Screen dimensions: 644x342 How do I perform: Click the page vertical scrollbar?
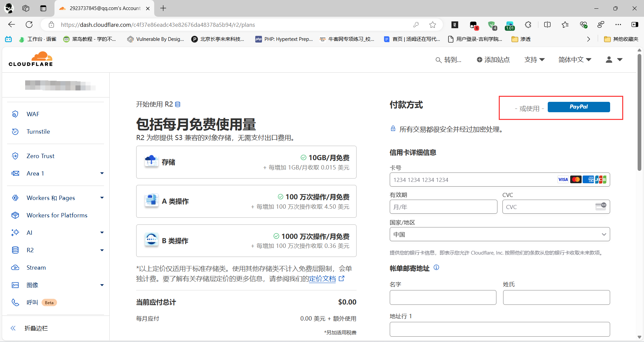point(639,112)
